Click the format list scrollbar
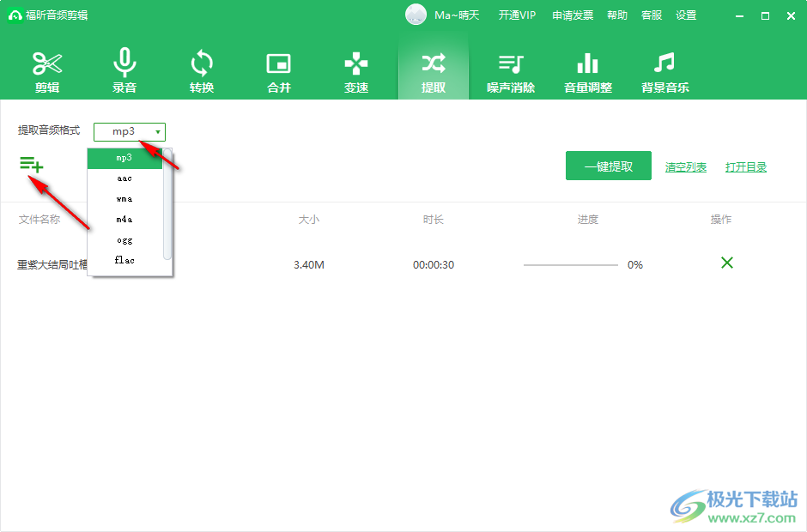807x532 pixels. point(167,204)
